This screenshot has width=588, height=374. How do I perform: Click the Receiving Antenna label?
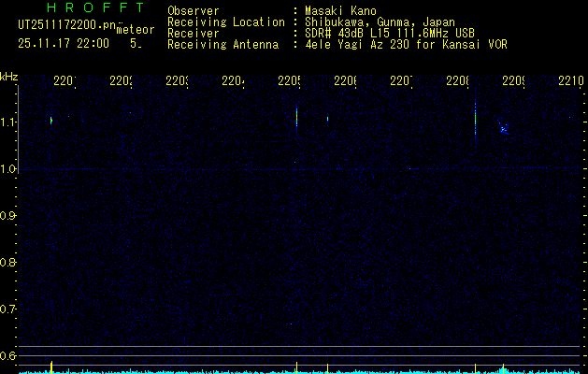tap(222, 45)
